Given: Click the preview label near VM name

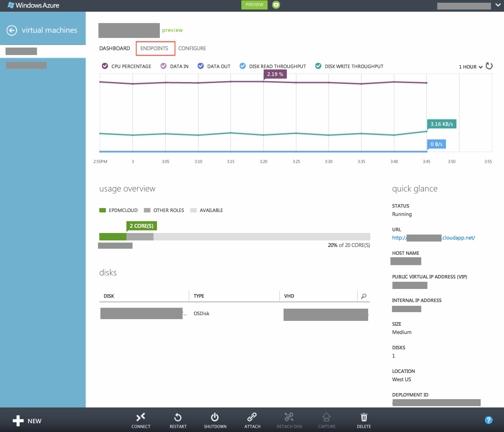Looking at the screenshot, I should click(x=173, y=30).
